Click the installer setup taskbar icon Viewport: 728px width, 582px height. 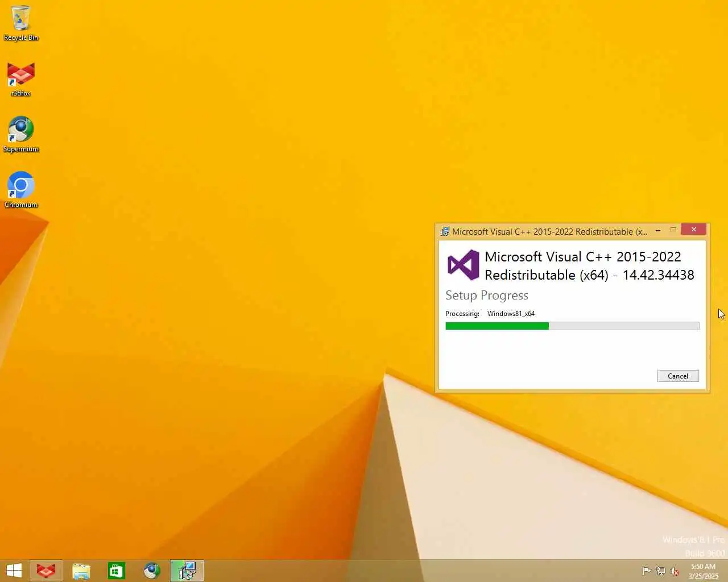pos(187,571)
